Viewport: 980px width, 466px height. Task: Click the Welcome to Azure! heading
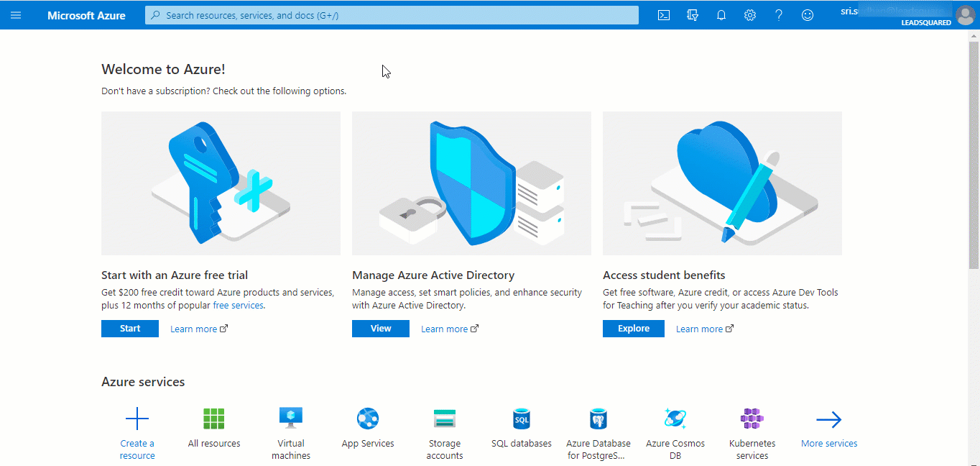[163, 70]
